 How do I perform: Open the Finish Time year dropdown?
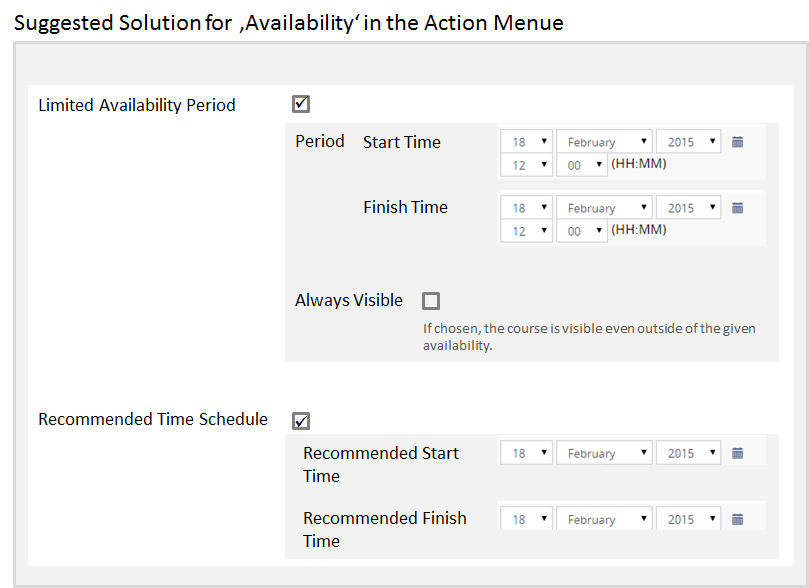(x=688, y=208)
